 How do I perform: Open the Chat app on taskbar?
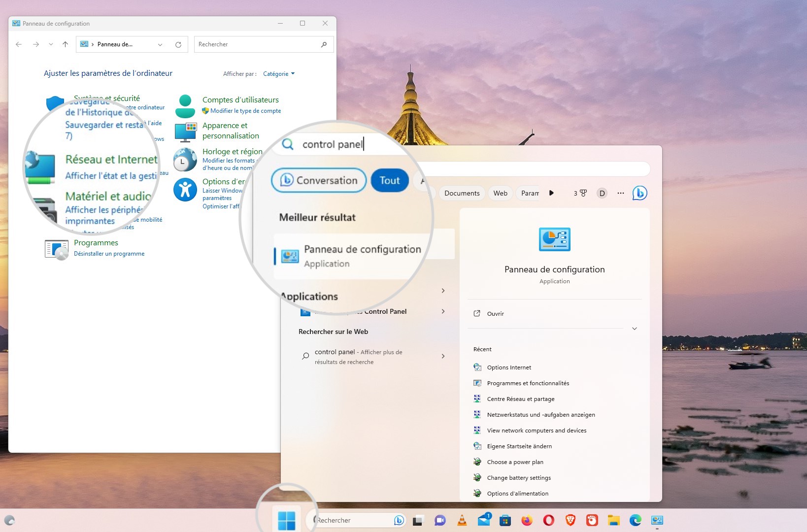click(440, 520)
